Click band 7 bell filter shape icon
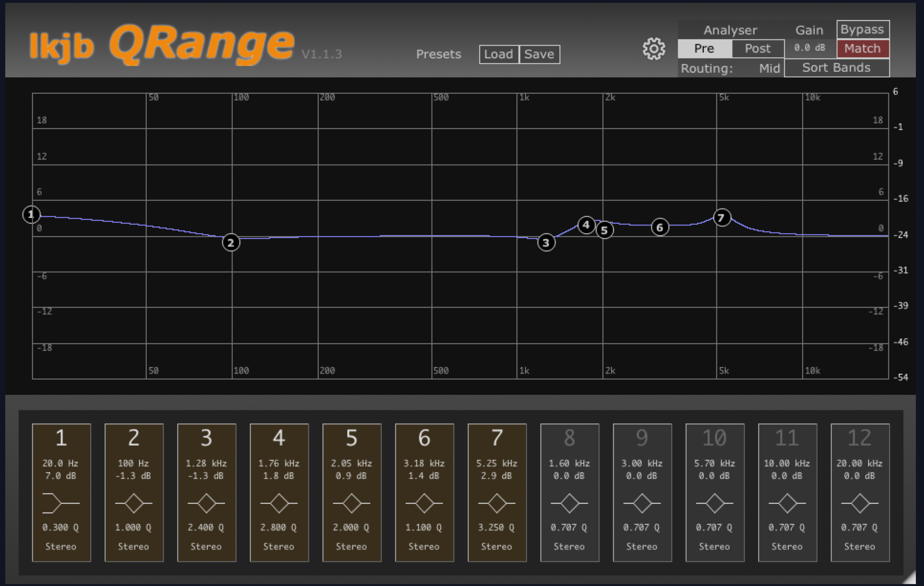This screenshot has height=586, width=924. (497, 503)
